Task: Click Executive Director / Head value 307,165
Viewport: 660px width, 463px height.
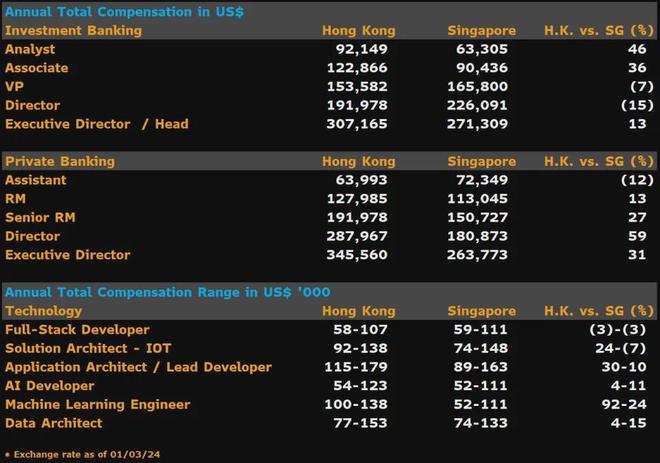Action: tap(357, 124)
